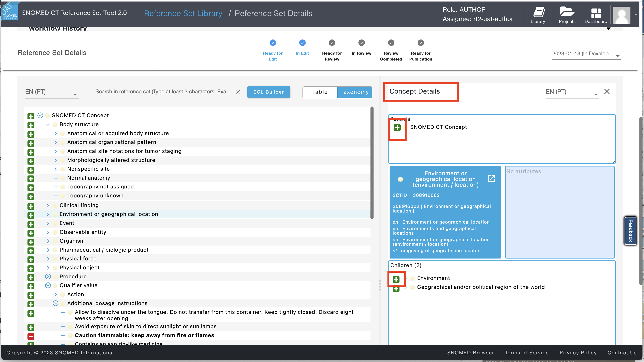The width and height of the screenshot is (644, 362).
Task: Click green plus beside Topography unknown
Action: [x=31, y=196]
